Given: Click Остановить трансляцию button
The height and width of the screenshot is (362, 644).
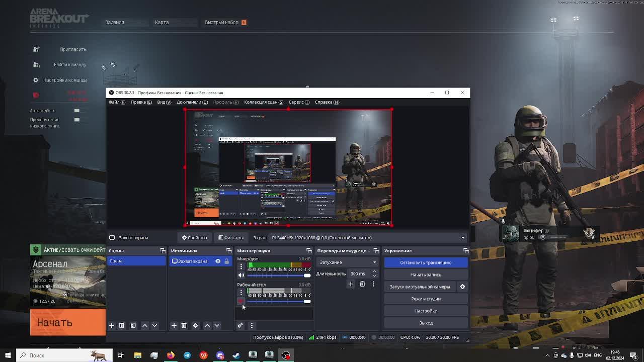Looking at the screenshot, I should (426, 262).
